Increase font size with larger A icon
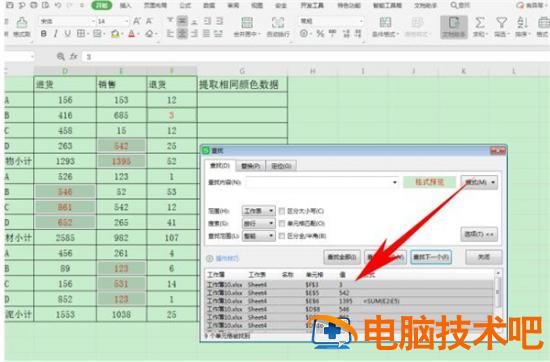This screenshot has height=362, width=550. click(136, 21)
